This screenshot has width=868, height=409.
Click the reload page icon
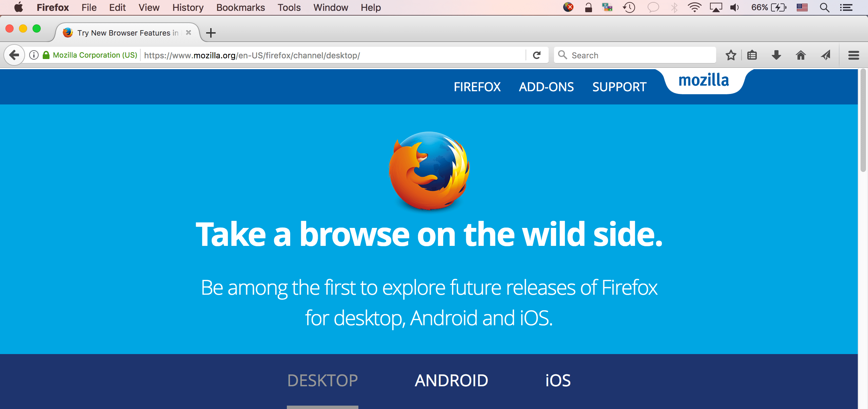pos(537,55)
